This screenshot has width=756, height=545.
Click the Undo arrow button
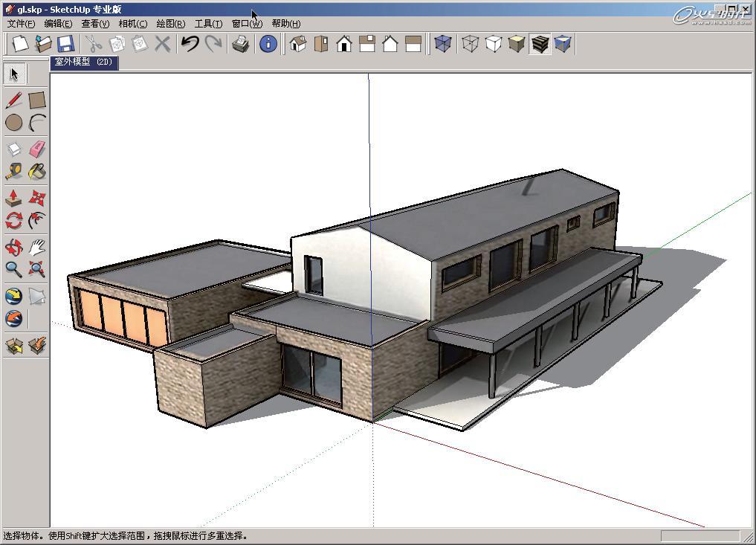tap(190, 44)
